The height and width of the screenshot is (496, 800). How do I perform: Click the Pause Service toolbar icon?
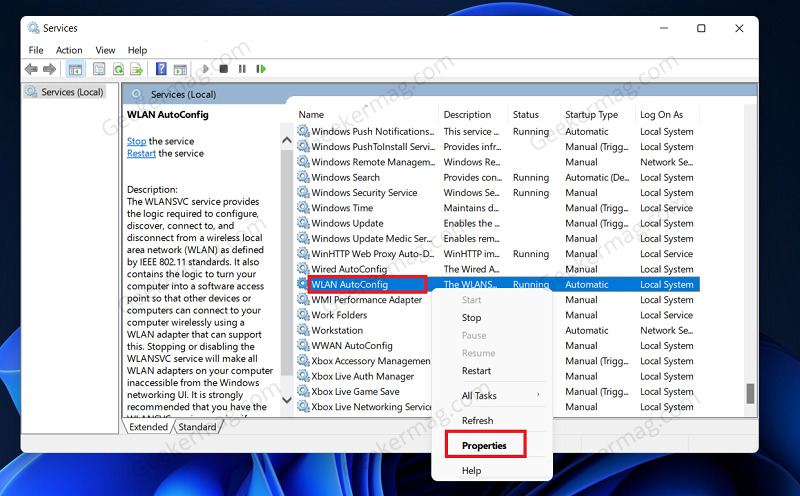(242, 69)
